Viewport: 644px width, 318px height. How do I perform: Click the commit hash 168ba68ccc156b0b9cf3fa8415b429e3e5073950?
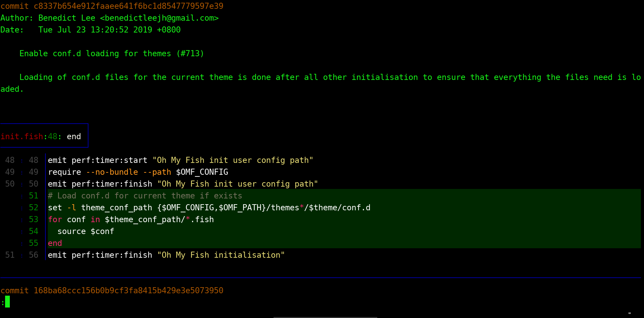128,290
